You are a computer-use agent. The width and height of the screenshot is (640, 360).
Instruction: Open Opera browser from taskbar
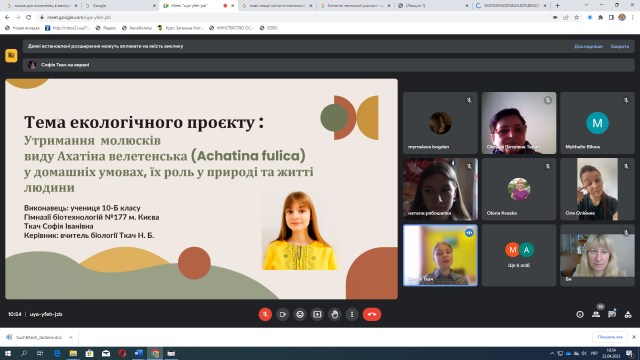[122, 353]
